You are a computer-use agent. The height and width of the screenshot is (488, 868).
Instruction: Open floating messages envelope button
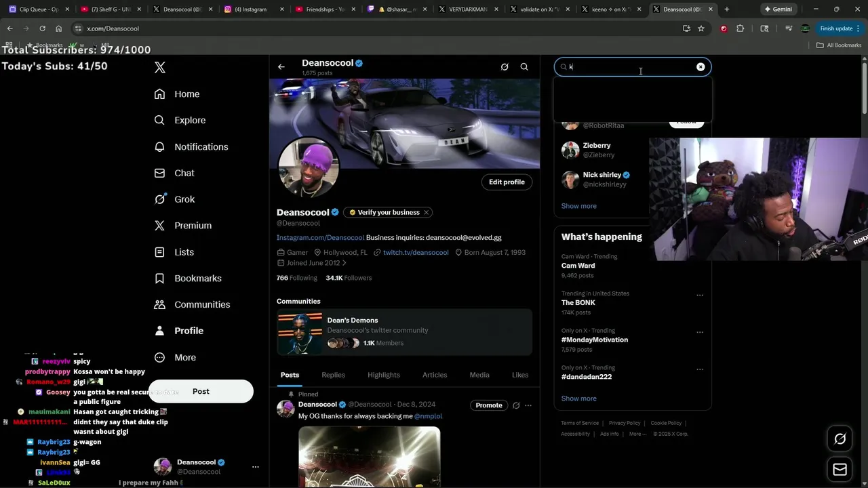[x=840, y=469]
